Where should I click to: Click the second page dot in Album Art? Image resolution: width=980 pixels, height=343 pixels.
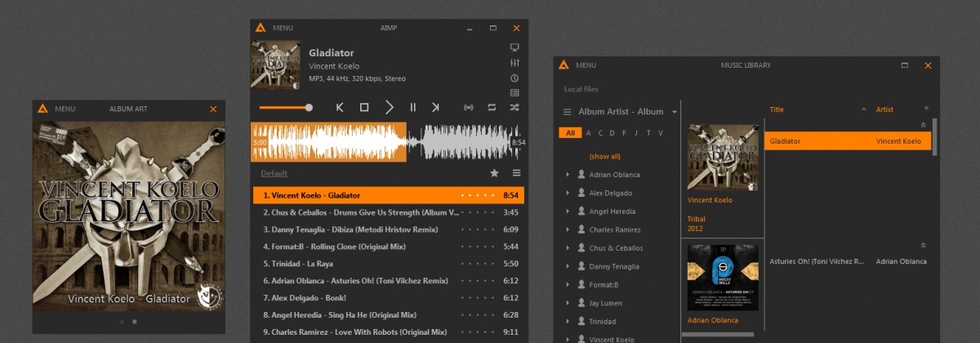[135, 322]
